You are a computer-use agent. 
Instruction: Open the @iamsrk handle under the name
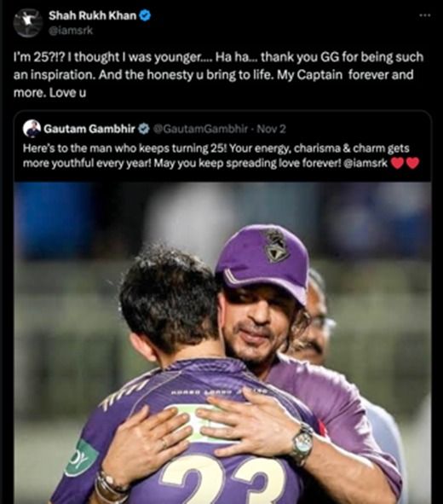[x=71, y=31]
